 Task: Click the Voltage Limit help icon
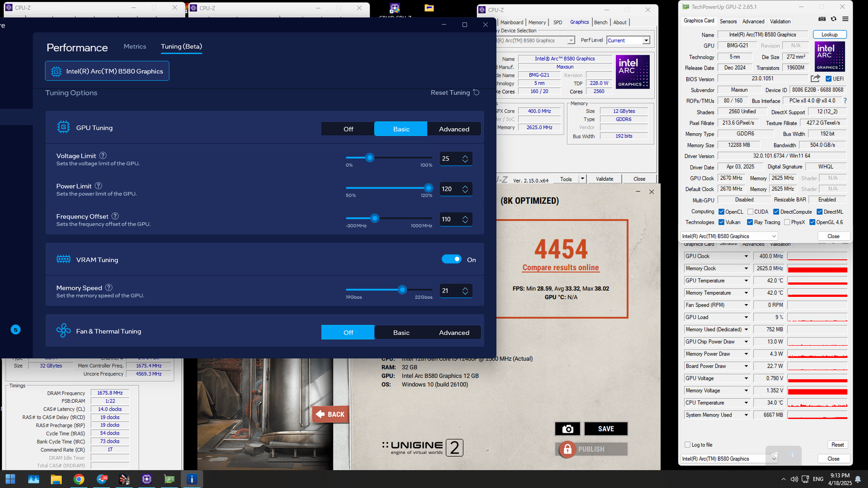point(103,155)
